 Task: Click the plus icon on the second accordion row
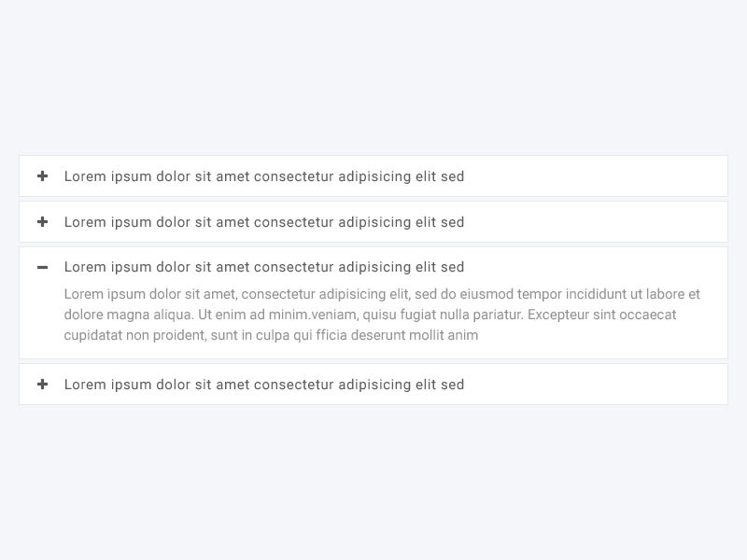42,222
